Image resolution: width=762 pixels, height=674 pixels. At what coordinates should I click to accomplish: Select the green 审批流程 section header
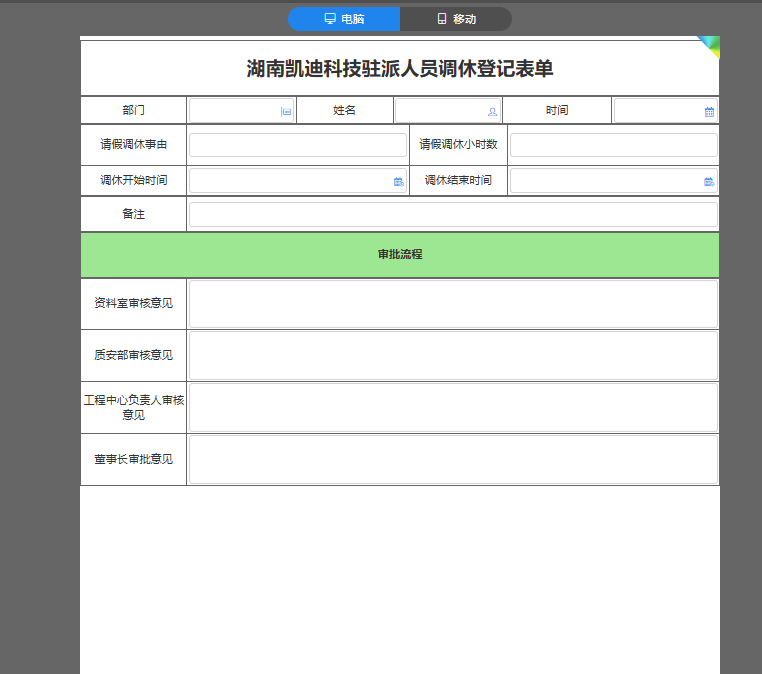coord(399,255)
